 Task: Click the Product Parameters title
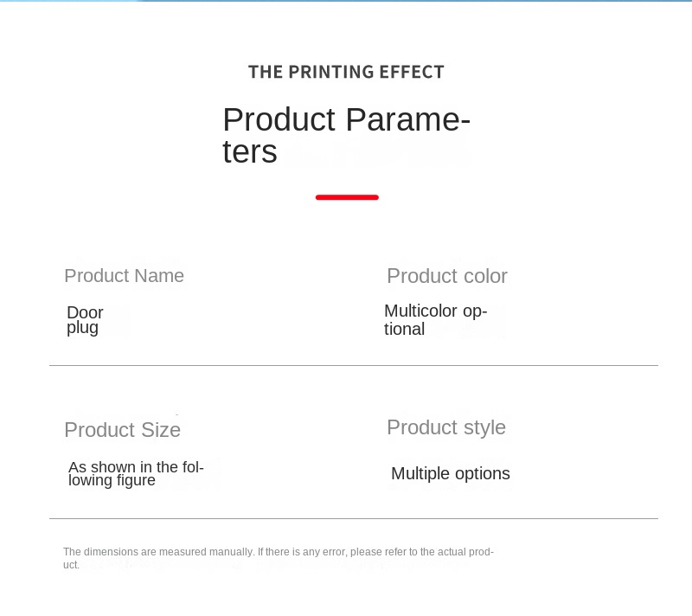[x=347, y=135]
